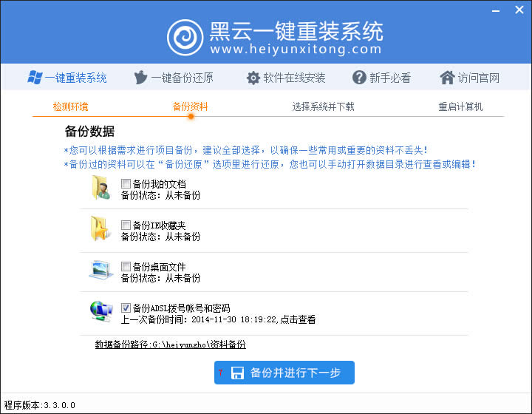Click the IE favorites star folder icon

(x=100, y=230)
